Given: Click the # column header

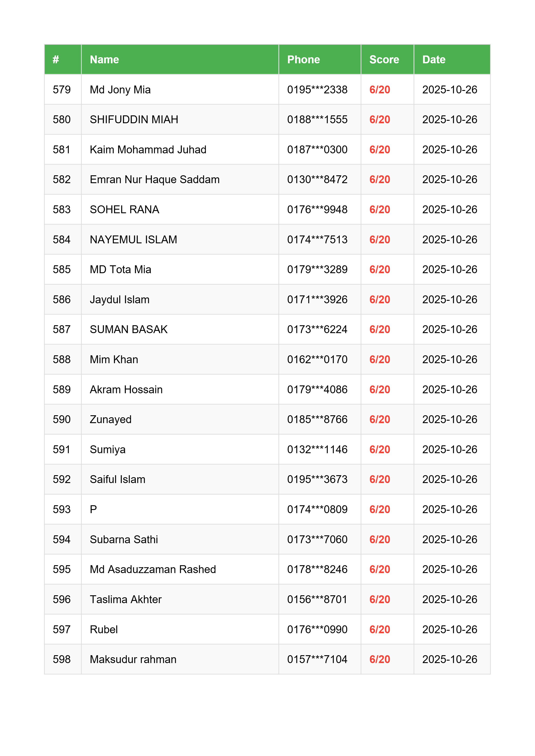Looking at the screenshot, I should point(56,60).
